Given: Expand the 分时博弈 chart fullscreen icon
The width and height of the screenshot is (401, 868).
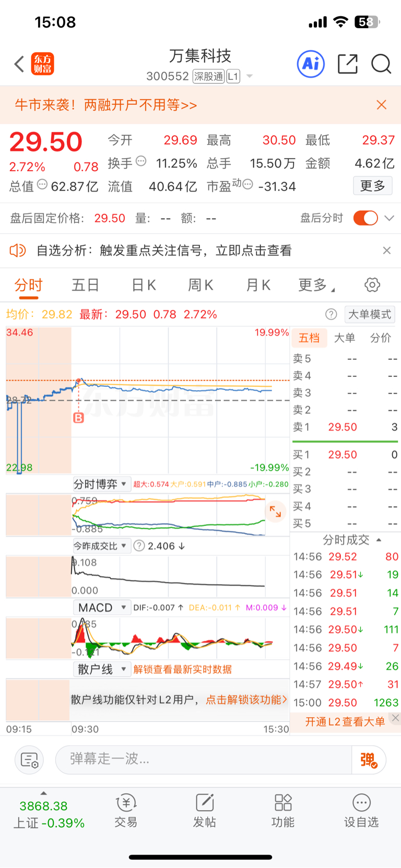Looking at the screenshot, I should pyautogui.click(x=275, y=512).
